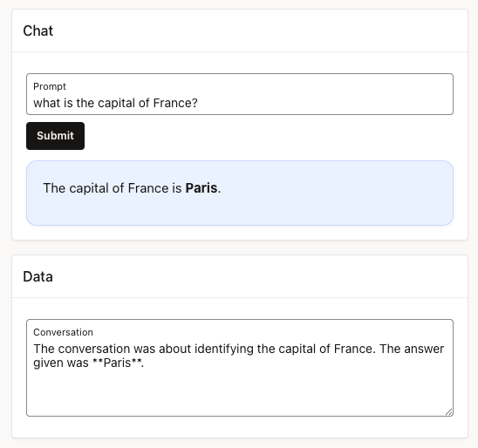Click 'The capital of France is' response text
This screenshot has height=448, width=478.
(113, 188)
